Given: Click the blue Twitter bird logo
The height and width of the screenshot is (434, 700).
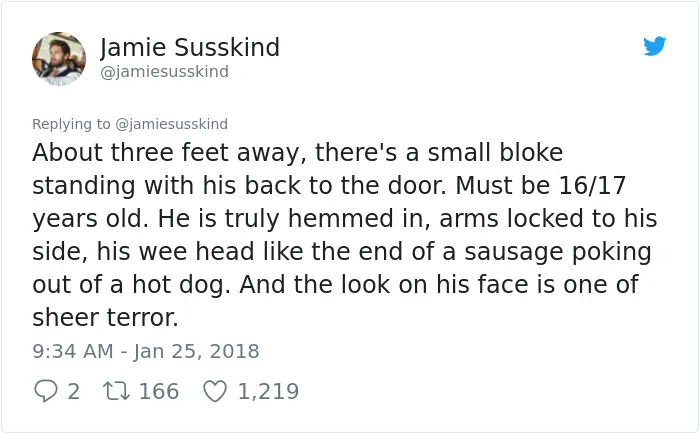Looking at the screenshot, I should (x=654, y=46).
